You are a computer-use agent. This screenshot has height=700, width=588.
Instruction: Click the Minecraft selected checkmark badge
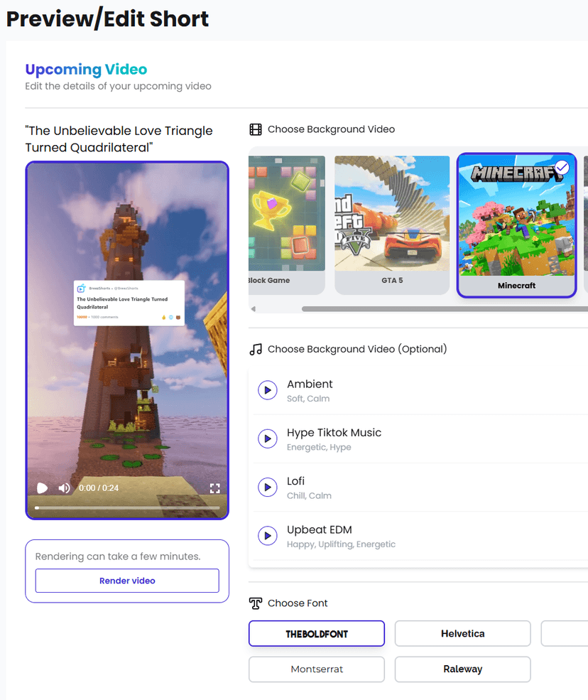(562, 168)
